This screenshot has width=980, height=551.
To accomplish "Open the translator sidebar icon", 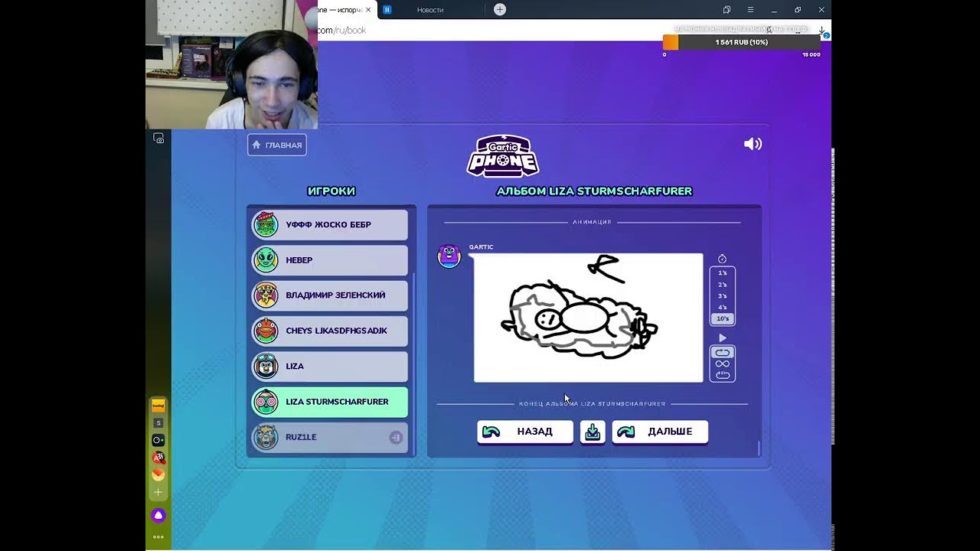I will tap(158, 458).
